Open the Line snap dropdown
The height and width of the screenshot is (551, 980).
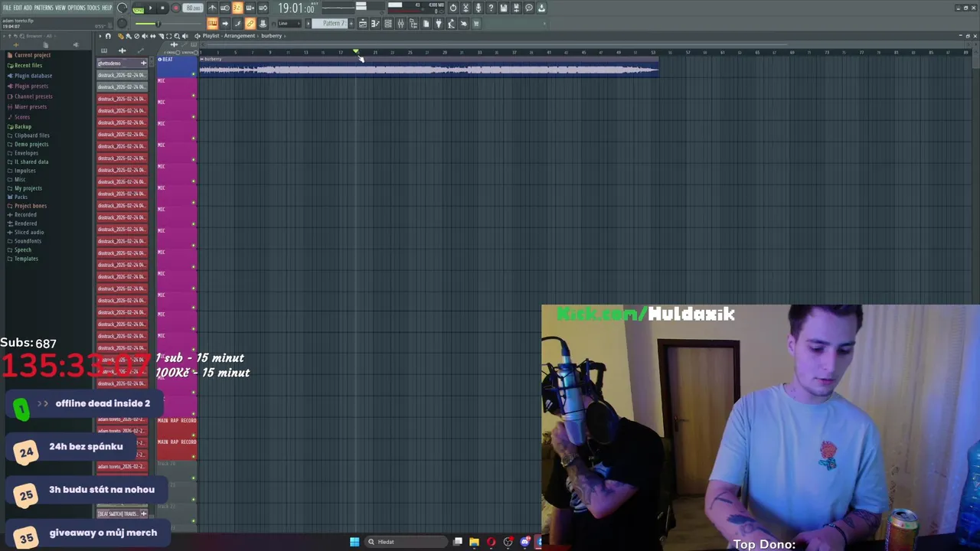coord(289,24)
